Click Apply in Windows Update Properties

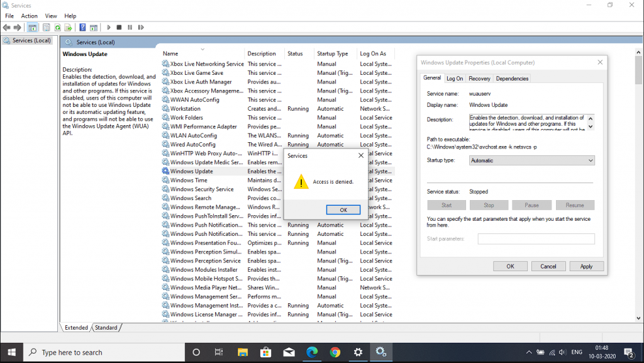(586, 266)
